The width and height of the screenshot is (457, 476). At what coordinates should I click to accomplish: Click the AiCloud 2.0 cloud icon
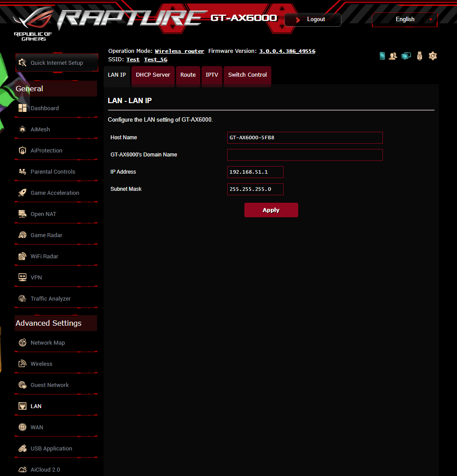22,470
